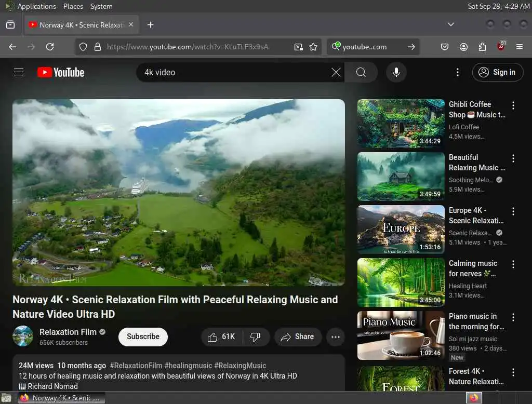Open options for Calming music video
This screenshot has width=532, height=404.
tap(513, 264)
